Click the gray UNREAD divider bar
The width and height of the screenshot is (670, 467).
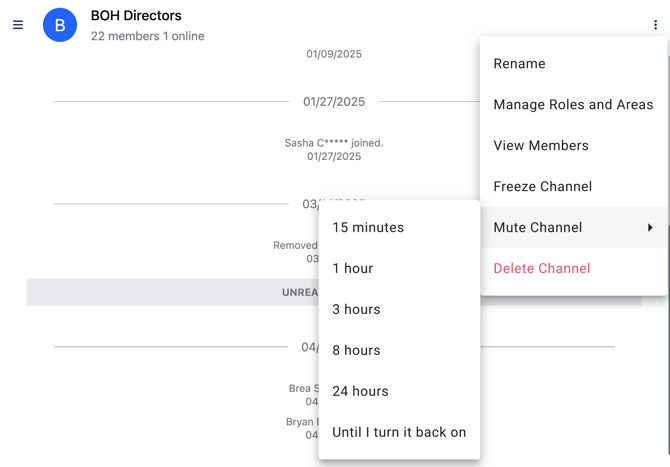(x=170, y=292)
